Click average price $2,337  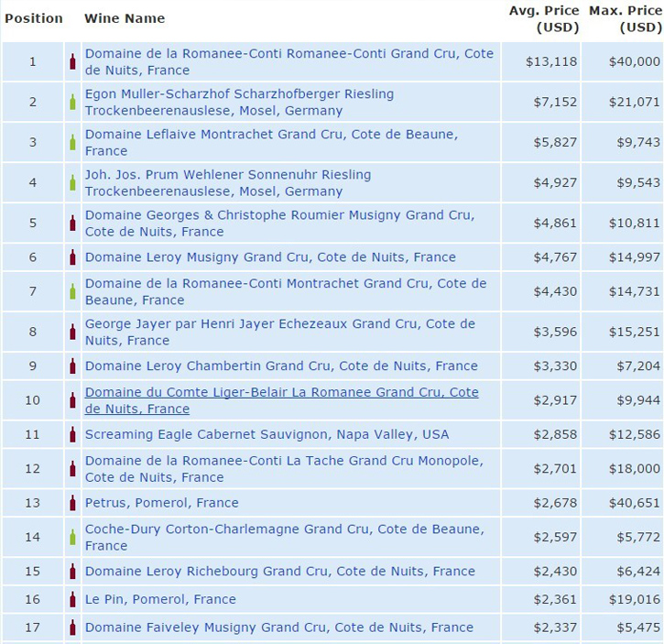pyautogui.click(x=555, y=628)
